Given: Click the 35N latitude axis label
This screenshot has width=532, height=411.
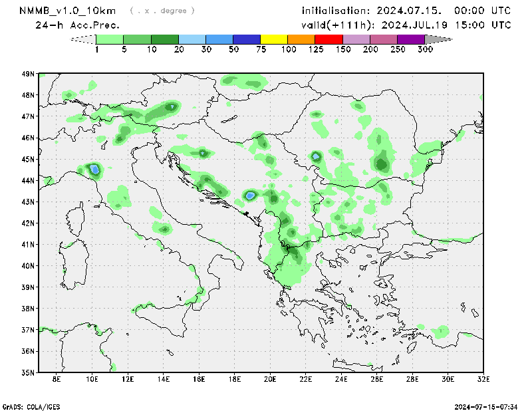Looking at the screenshot, I should point(28,372).
